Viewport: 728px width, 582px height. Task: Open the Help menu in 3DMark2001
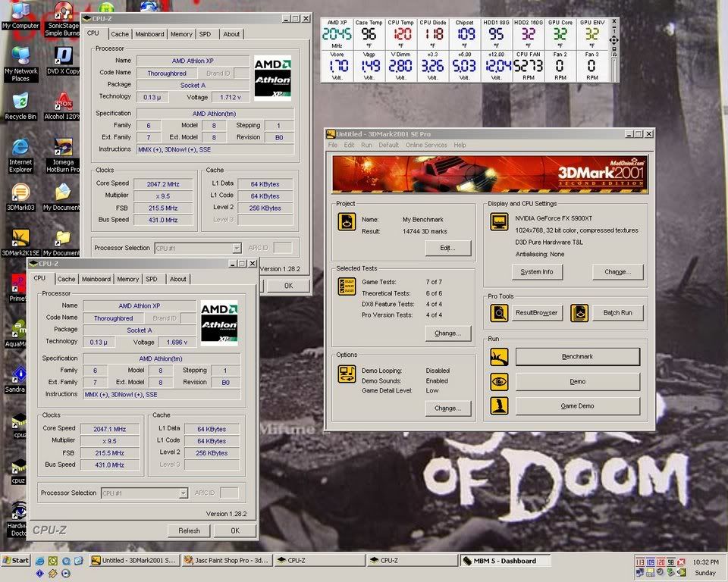460,145
